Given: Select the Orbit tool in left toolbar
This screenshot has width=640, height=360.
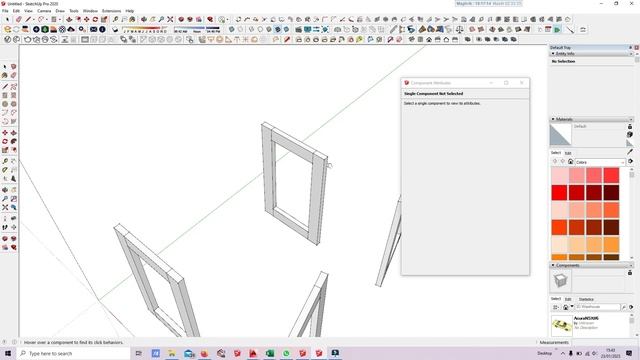Looking at the screenshot, I should point(4,190).
